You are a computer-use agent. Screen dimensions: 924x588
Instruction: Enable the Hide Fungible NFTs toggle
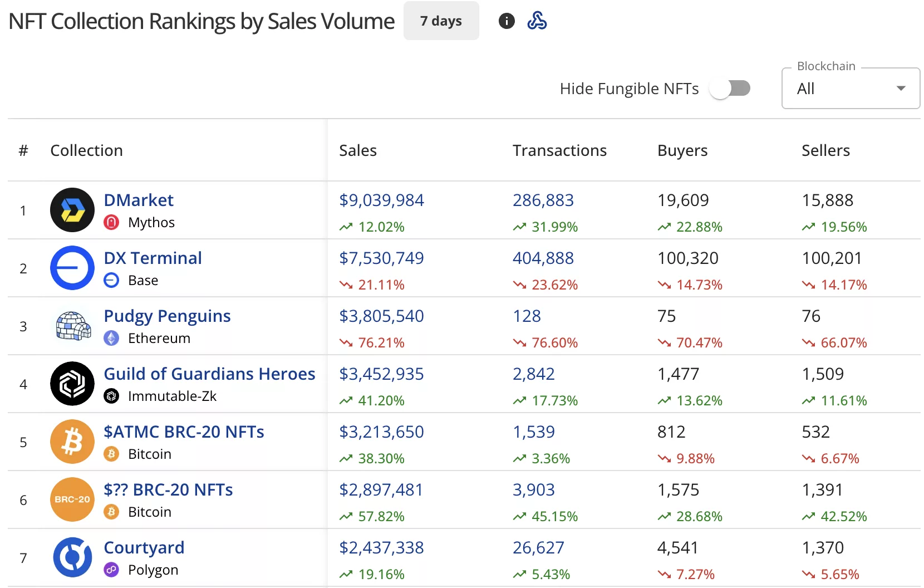pos(731,88)
